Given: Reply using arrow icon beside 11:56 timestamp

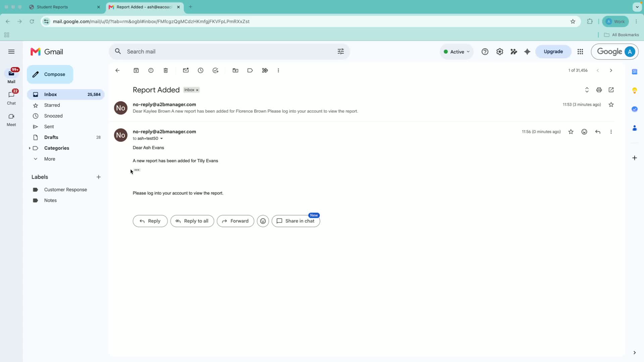Looking at the screenshot, I should 598,132.
